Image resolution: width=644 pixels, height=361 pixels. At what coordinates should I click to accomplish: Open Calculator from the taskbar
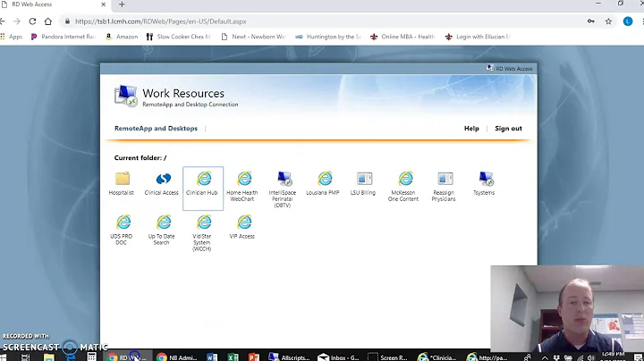(91, 357)
